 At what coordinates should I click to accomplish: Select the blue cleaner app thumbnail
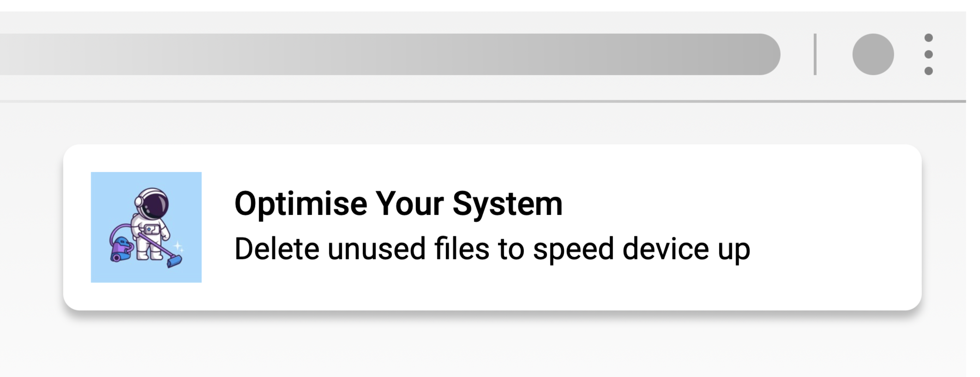click(146, 227)
